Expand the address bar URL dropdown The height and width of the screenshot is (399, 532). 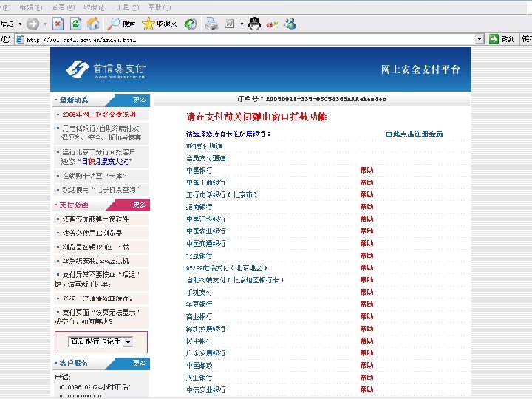(480, 39)
